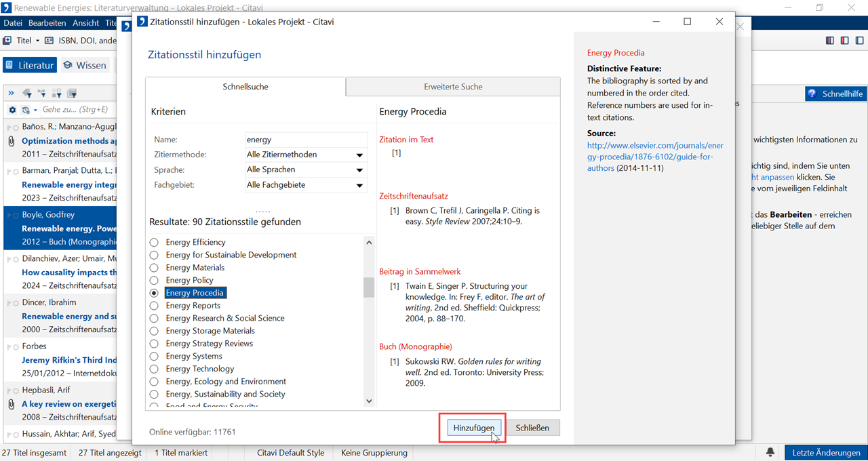The width and height of the screenshot is (868, 461).
Task: Click the ISBN, DOI lookup card icon
Action: (49, 41)
